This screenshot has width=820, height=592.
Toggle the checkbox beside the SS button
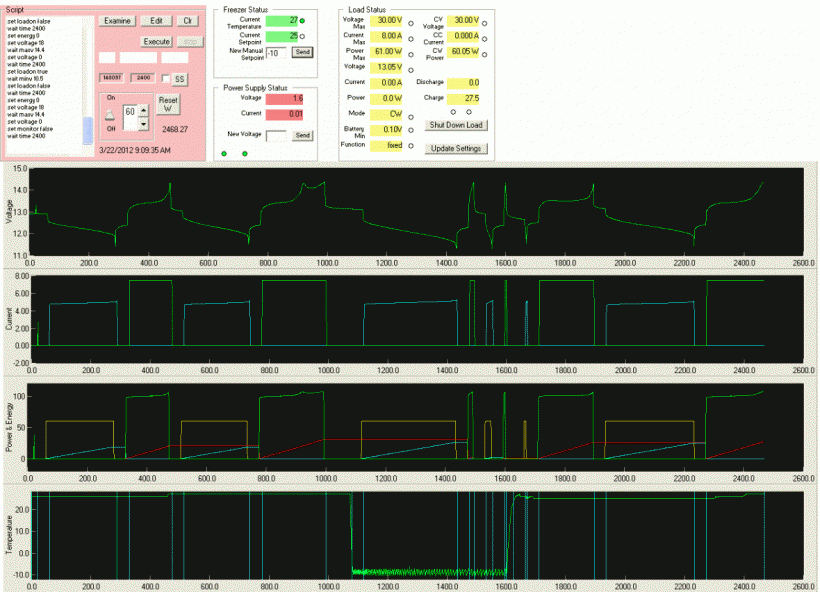pyautogui.click(x=166, y=77)
